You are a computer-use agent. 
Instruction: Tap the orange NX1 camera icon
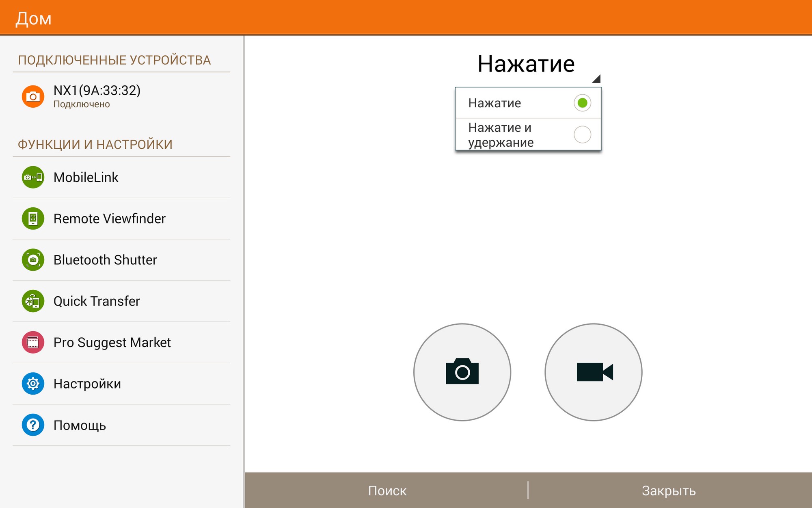coord(33,97)
